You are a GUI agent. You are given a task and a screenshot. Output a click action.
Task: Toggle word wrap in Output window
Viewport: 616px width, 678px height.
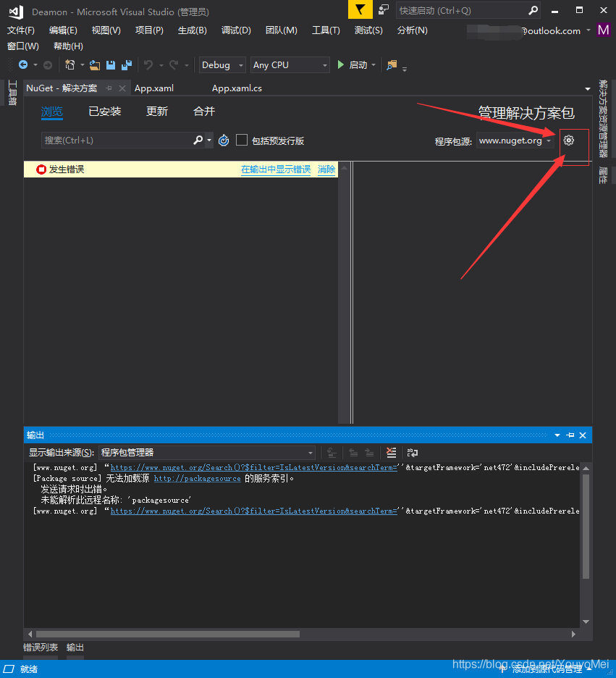tap(412, 452)
